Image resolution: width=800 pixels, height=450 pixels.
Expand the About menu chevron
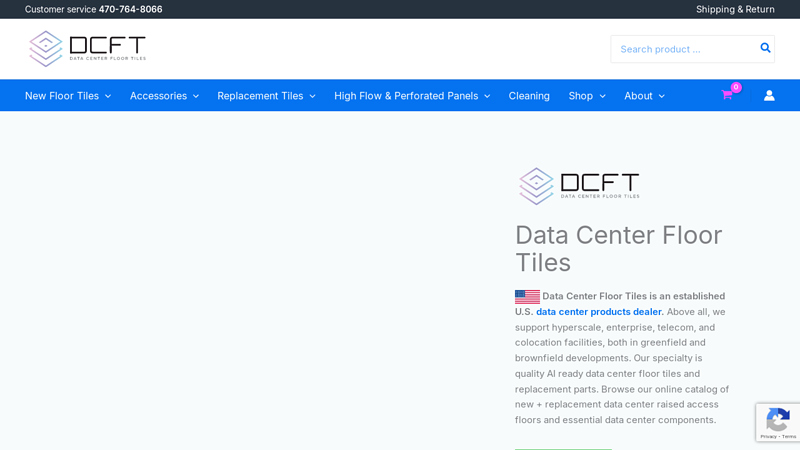pos(662,96)
